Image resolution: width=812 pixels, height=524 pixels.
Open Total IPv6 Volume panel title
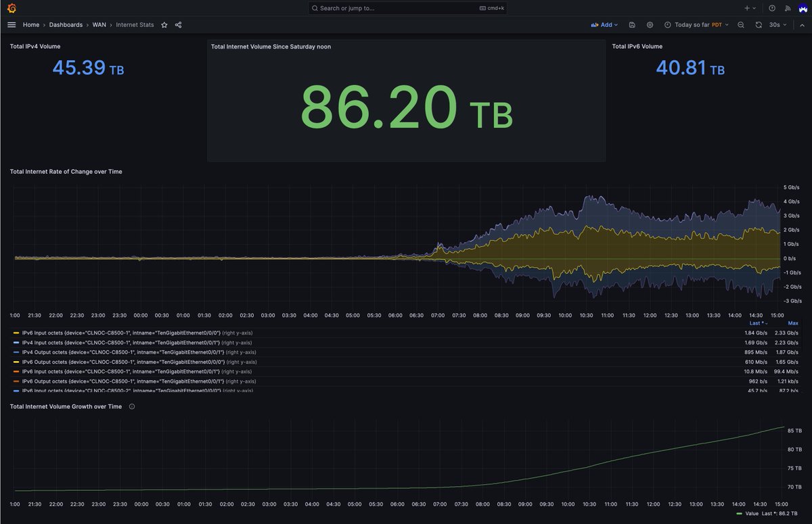(637, 47)
